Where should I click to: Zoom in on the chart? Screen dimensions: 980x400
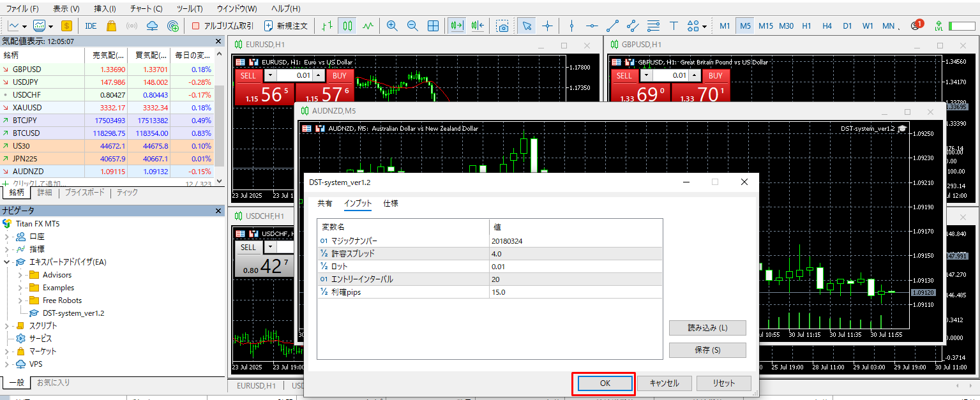pos(392,26)
